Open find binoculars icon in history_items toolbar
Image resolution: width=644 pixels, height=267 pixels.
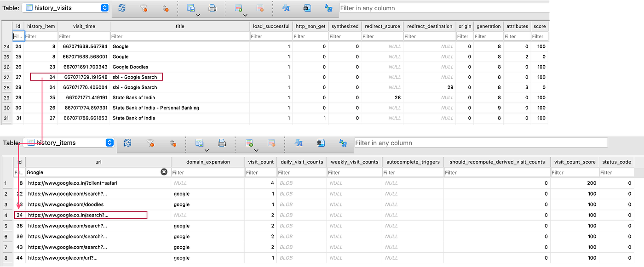(320, 143)
